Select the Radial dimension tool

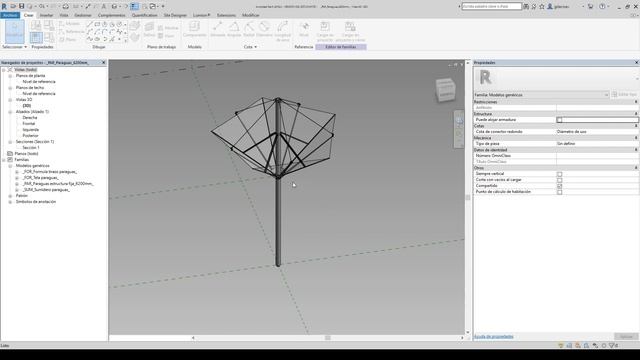click(249, 29)
